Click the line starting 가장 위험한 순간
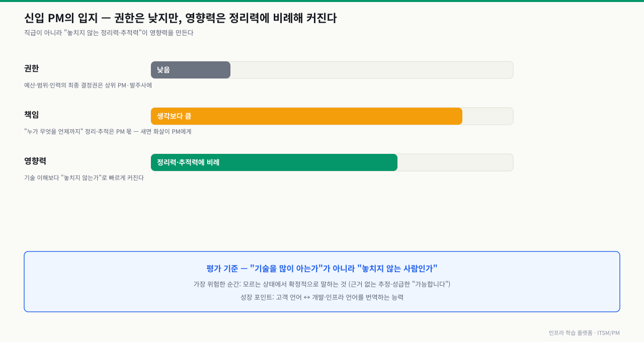 322,284
